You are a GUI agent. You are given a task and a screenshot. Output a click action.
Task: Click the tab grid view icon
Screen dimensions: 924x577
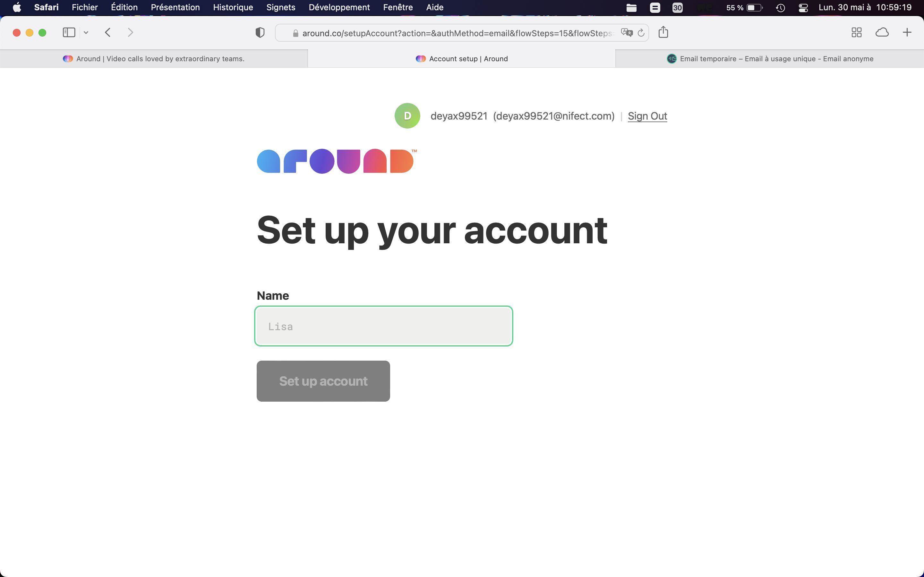pos(857,32)
